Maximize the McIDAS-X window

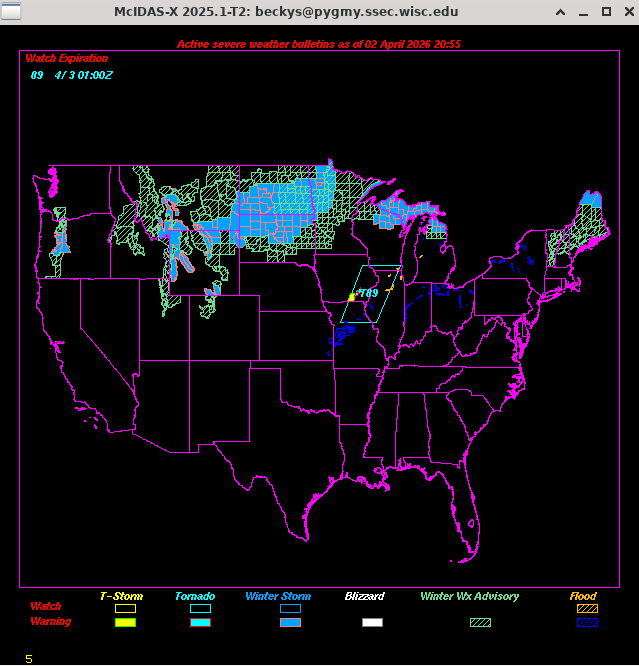click(x=606, y=11)
